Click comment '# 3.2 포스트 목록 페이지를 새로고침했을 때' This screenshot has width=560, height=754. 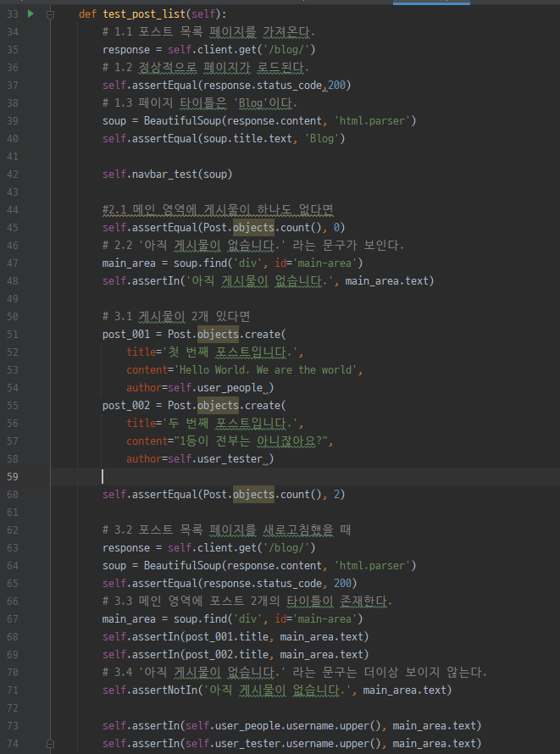[227, 529]
